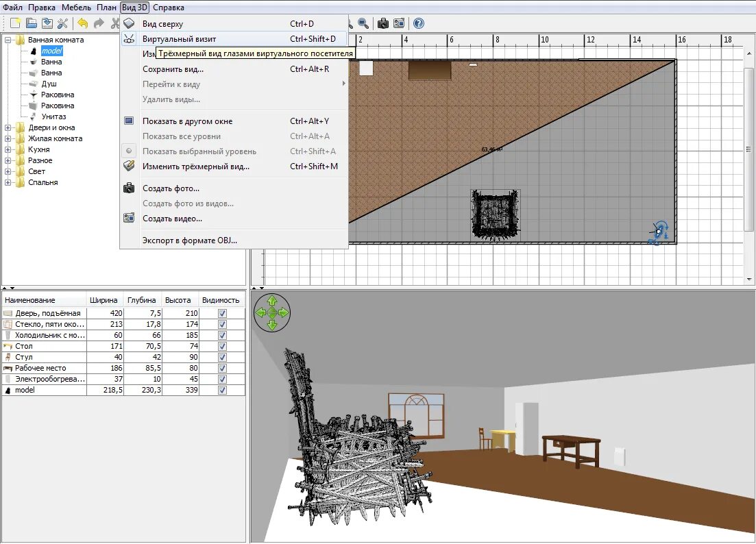756x544 pixels.
Task: Hide the model furniture via its checkbox
Action: (x=222, y=391)
